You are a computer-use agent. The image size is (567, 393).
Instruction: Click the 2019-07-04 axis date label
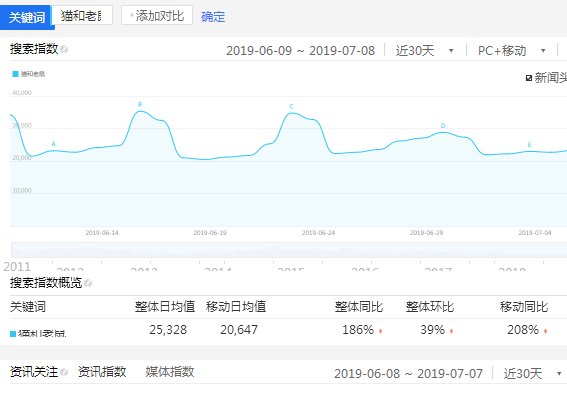coord(535,232)
